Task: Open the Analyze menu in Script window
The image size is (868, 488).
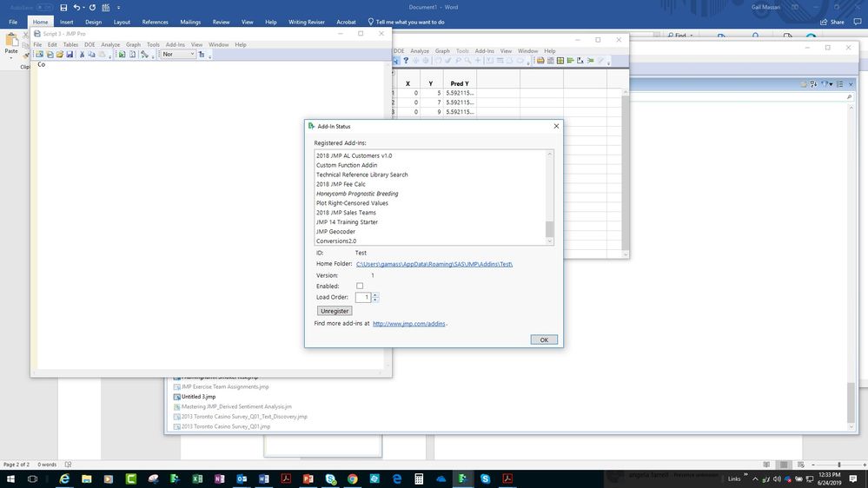Action: [110, 45]
